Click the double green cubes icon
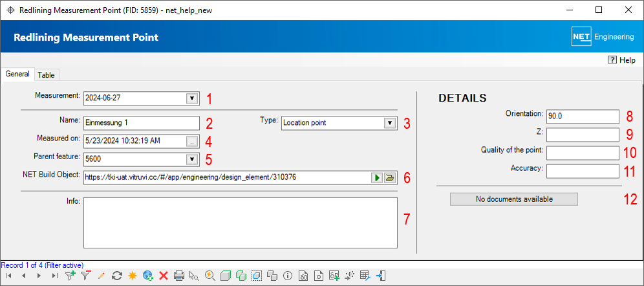Image resolution: width=644 pixels, height=286 pixels. pyautogui.click(x=241, y=276)
